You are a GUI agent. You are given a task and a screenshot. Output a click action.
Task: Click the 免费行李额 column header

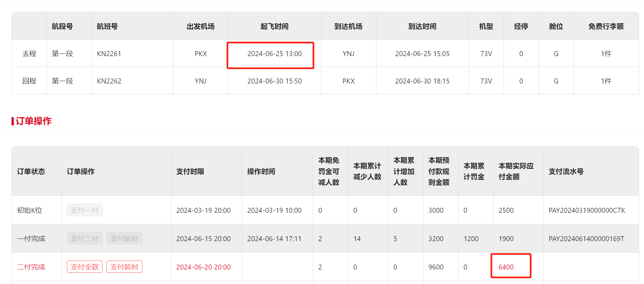(x=606, y=26)
